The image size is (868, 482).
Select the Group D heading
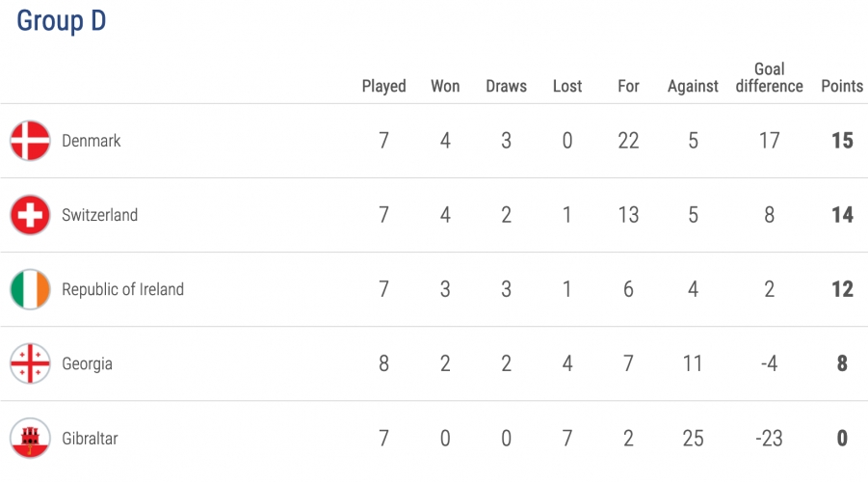tap(61, 21)
